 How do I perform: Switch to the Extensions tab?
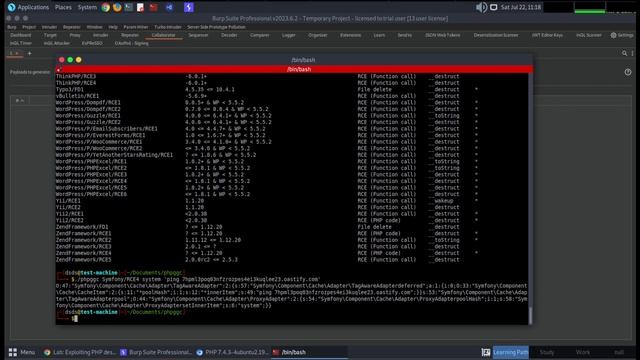pos(350,35)
